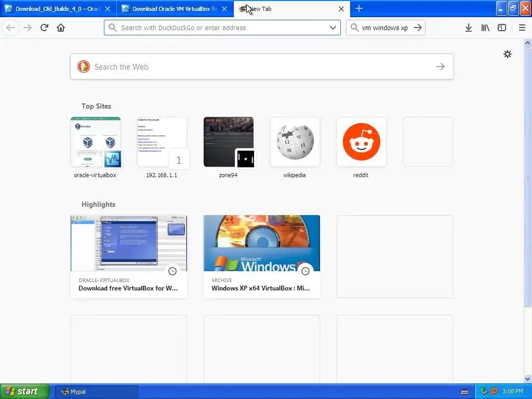Click the vertical scrollbar thumb

point(528,177)
